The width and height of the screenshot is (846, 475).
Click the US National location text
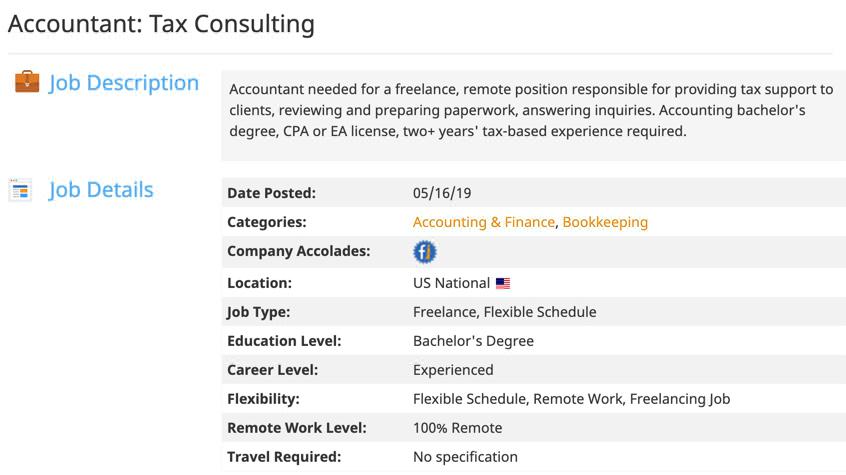451,283
